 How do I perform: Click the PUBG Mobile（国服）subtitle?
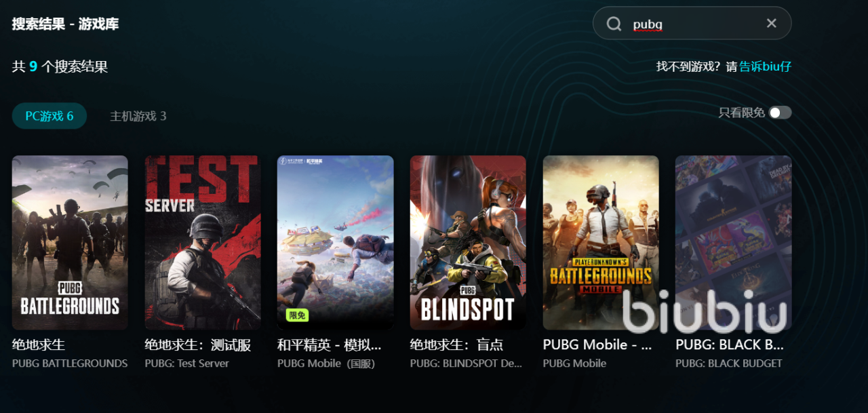point(326,363)
